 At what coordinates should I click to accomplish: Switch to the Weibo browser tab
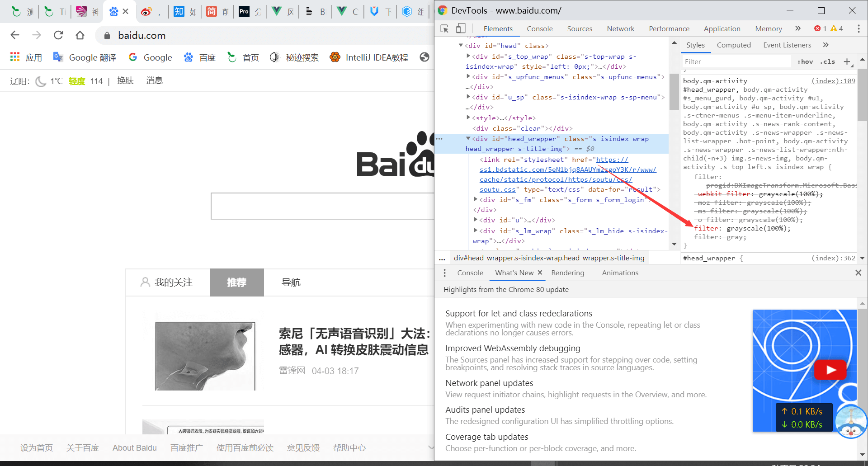tap(146, 12)
